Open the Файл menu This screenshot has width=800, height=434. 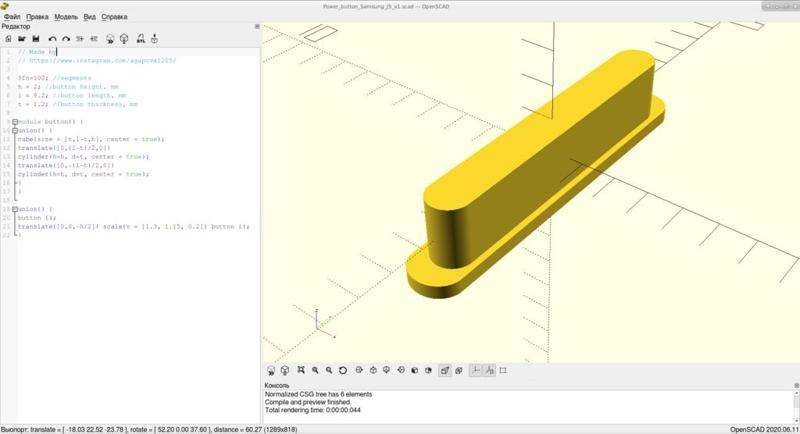click(12, 17)
